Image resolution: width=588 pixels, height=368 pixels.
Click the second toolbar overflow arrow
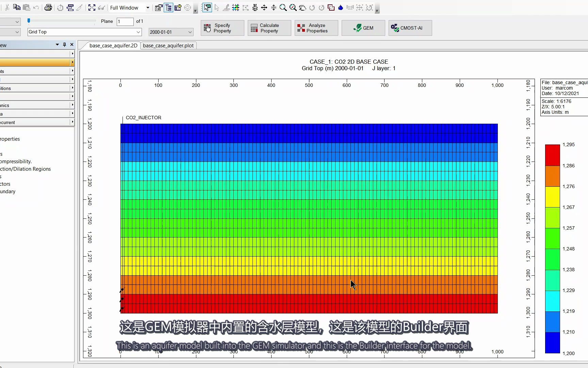tap(377, 11)
